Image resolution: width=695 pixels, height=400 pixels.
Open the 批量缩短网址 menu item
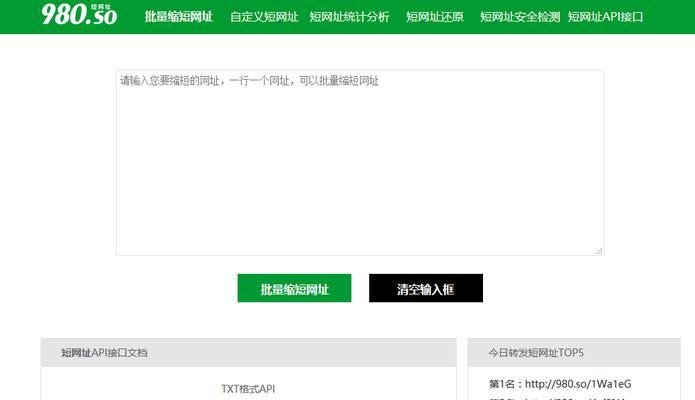(179, 17)
